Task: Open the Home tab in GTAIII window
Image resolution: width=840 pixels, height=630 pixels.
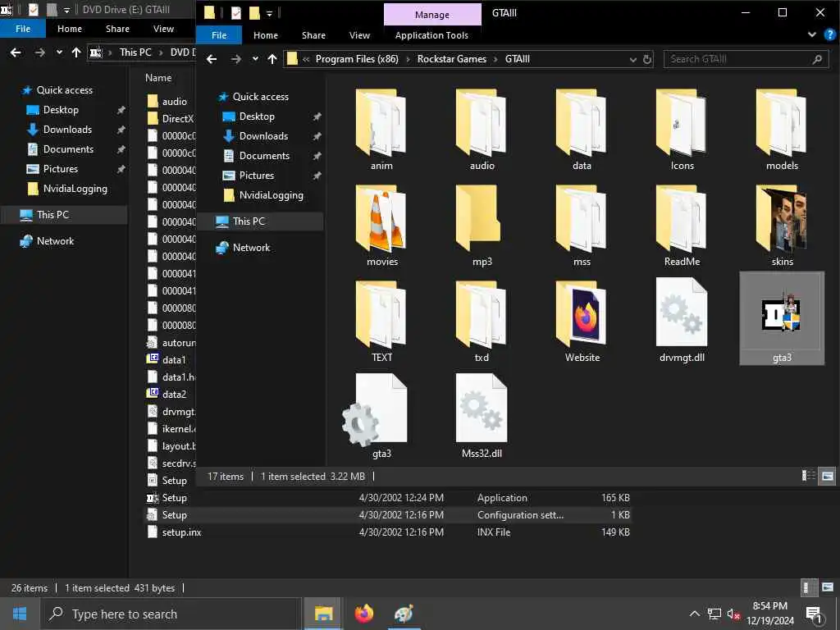Action: 266,34
